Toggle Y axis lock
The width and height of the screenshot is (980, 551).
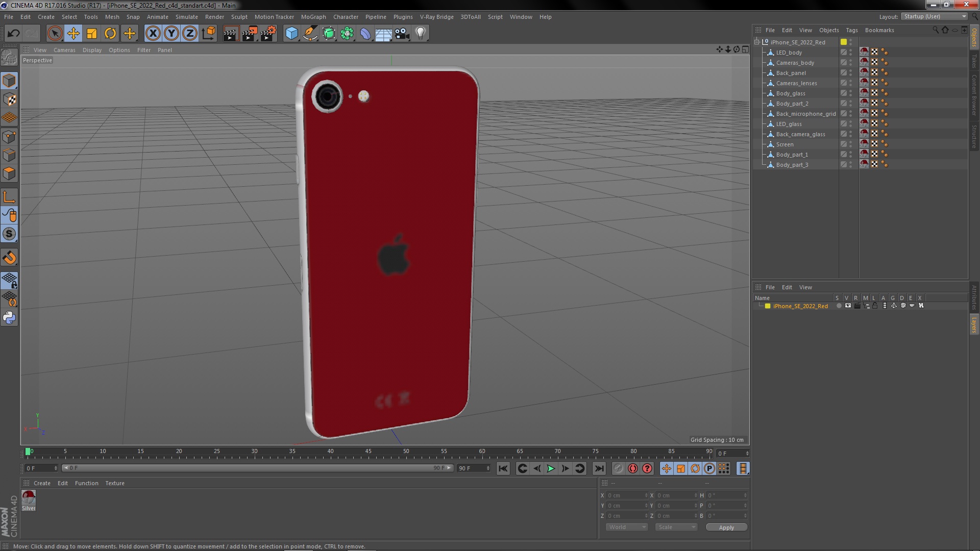(x=171, y=34)
